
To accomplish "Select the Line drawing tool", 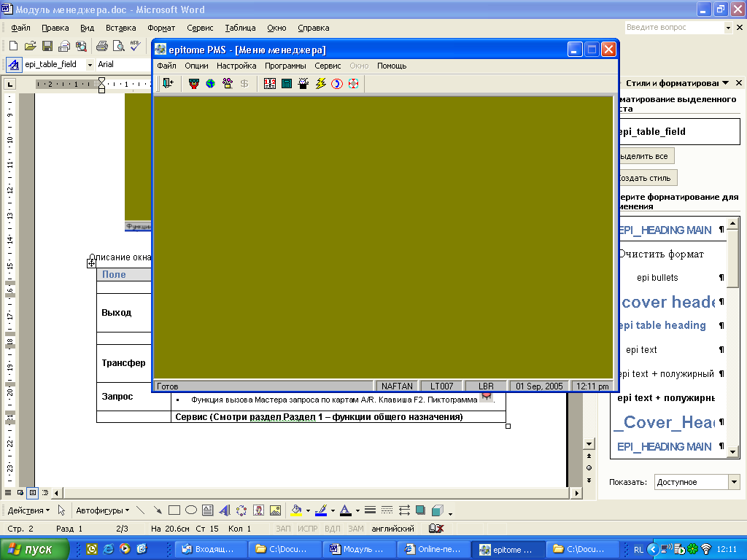I will pyautogui.click(x=141, y=510).
